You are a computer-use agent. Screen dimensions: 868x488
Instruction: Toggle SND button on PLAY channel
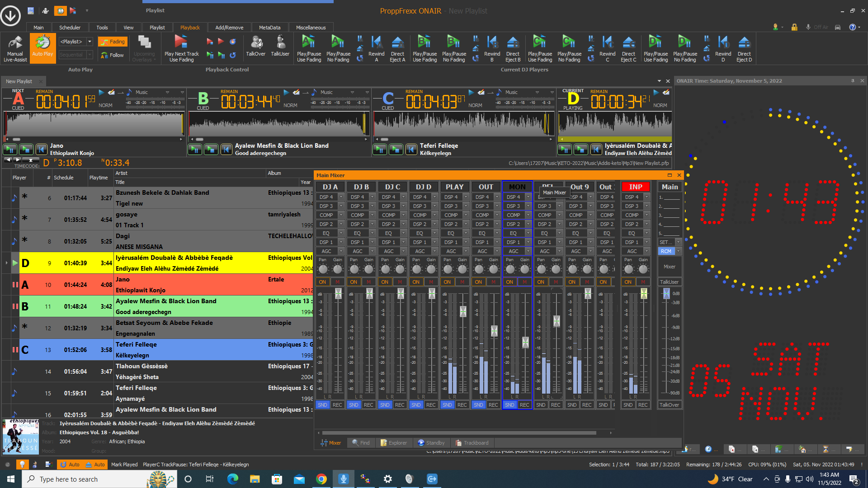(x=447, y=405)
